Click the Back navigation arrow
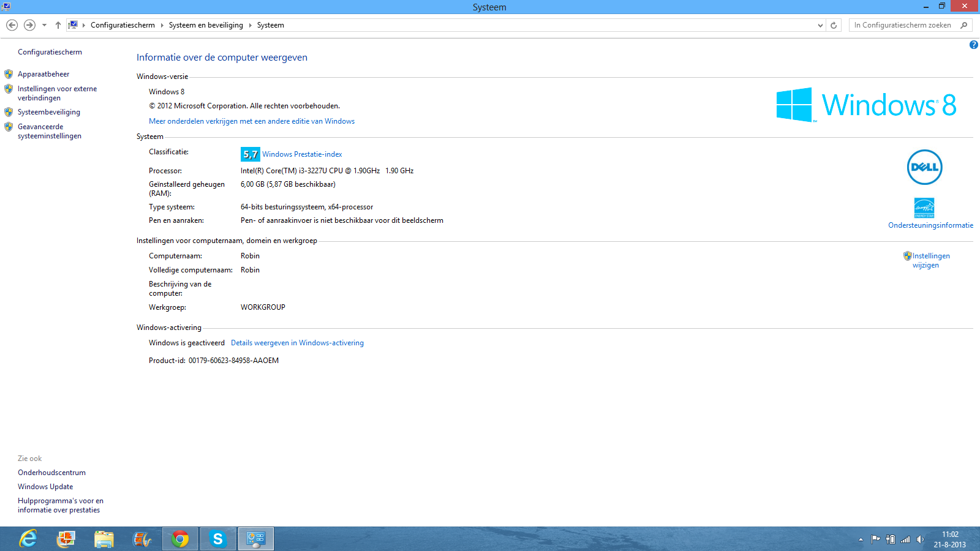Screen dimensions: 980x551 (12, 25)
